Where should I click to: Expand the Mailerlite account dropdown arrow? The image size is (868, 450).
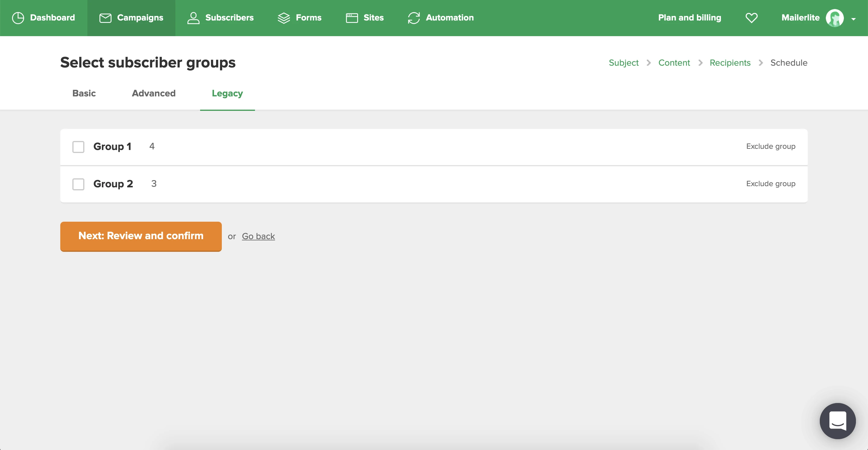pos(854,19)
